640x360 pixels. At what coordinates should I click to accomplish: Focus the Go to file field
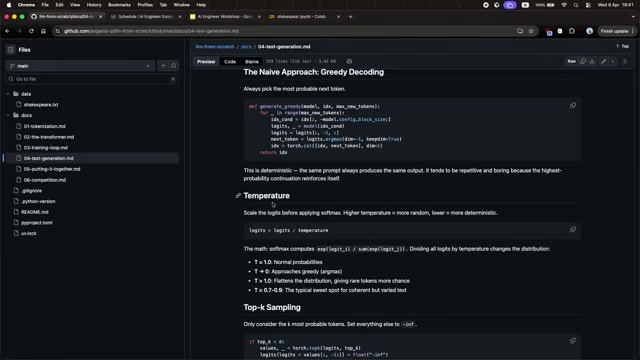[92, 79]
